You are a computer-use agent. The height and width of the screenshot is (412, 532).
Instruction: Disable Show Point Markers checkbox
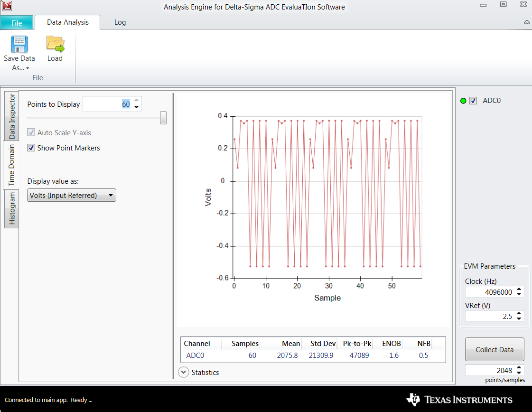pos(31,148)
